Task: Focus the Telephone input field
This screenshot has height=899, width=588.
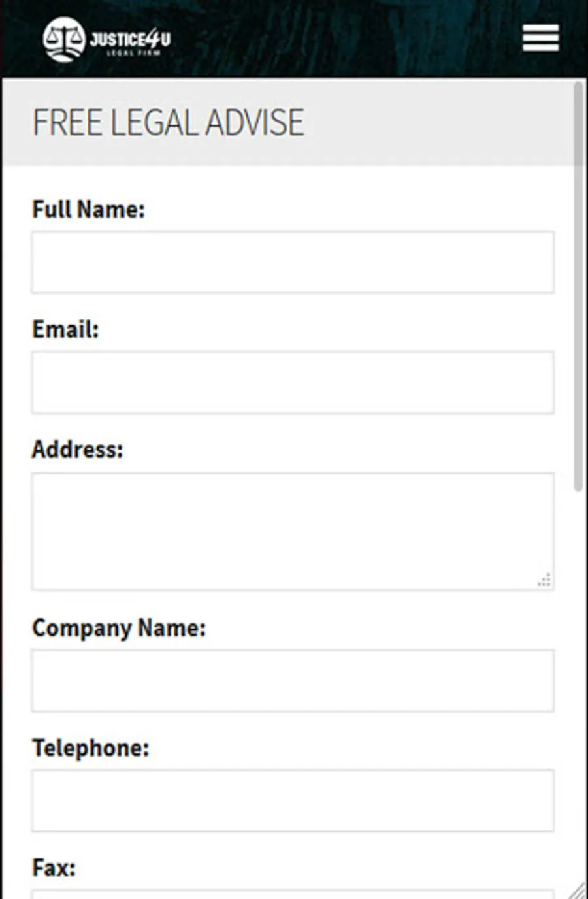Action: [293, 800]
